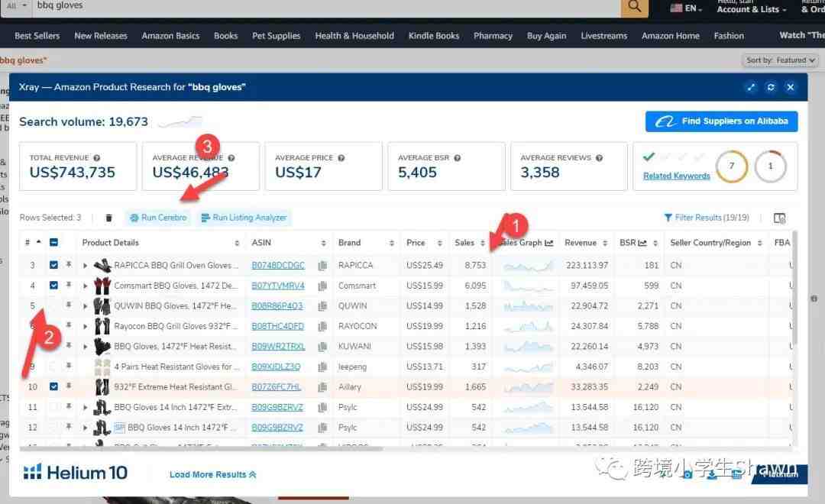Open the column settings icon near Filter Results
Image resolution: width=825 pixels, height=504 pixels.
(x=779, y=218)
